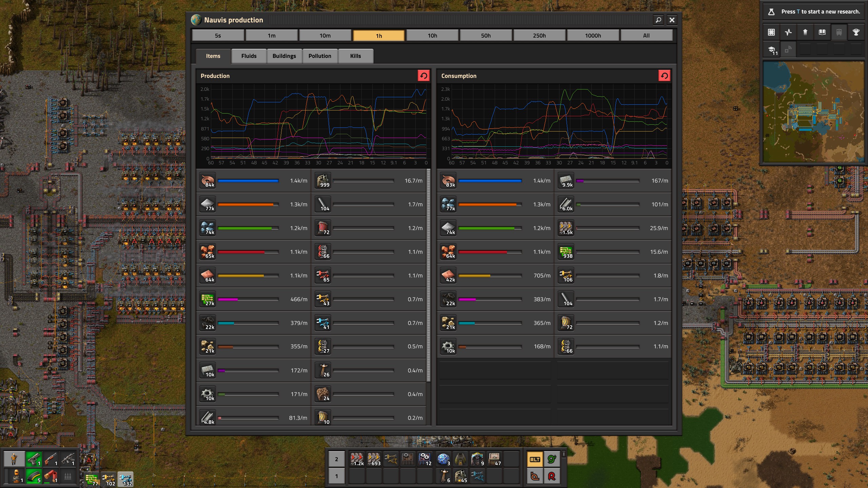Toggle the ALT info mode button

click(535, 459)
